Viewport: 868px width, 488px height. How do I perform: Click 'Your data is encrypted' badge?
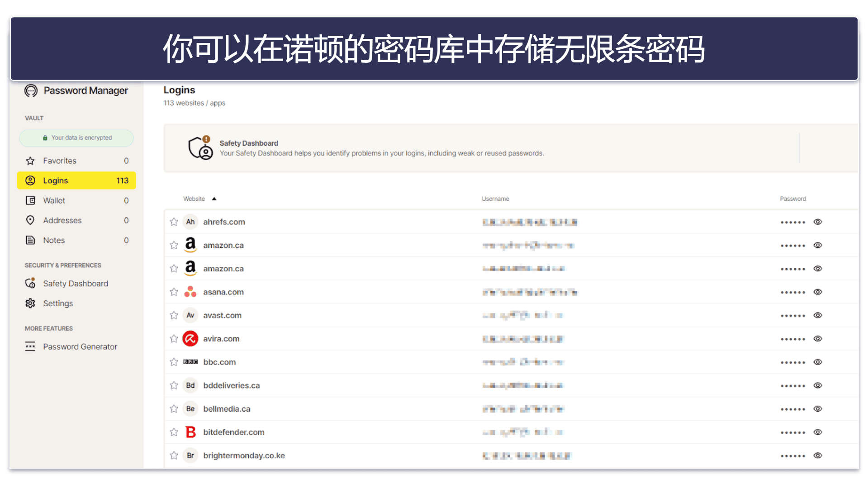click(76, 138)
